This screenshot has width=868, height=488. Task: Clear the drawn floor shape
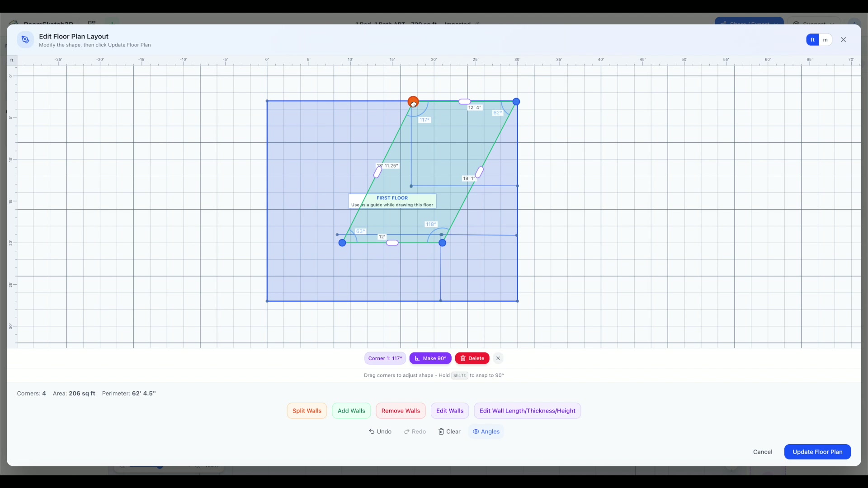(x=449, y=432)
